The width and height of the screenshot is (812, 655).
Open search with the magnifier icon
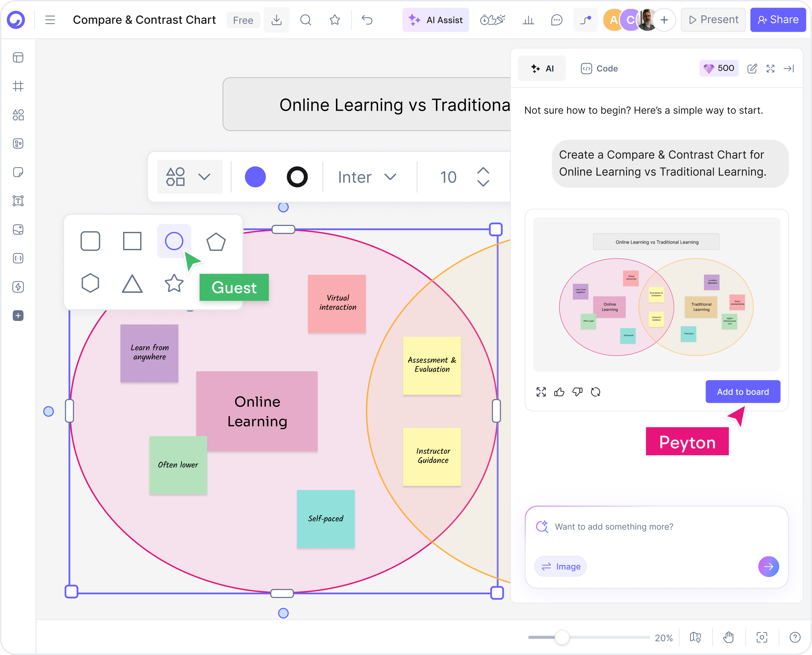[305, 20]
